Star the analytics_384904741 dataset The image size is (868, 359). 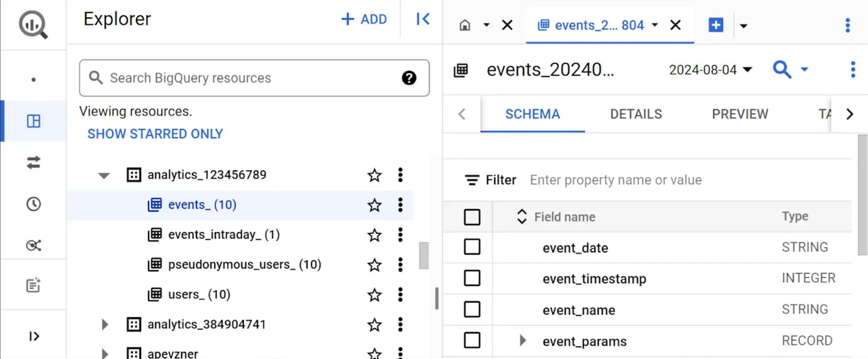coord(375,325)
